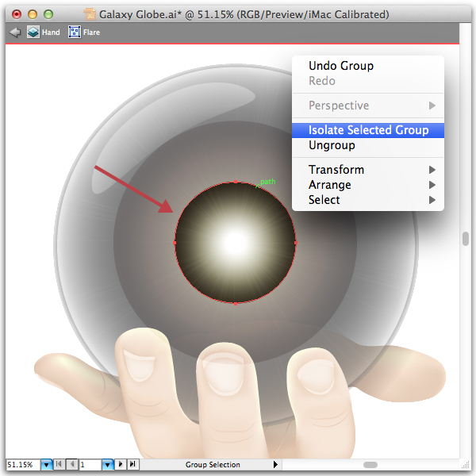
Task: Click the green zoom window button
Action: click(48, 14)
